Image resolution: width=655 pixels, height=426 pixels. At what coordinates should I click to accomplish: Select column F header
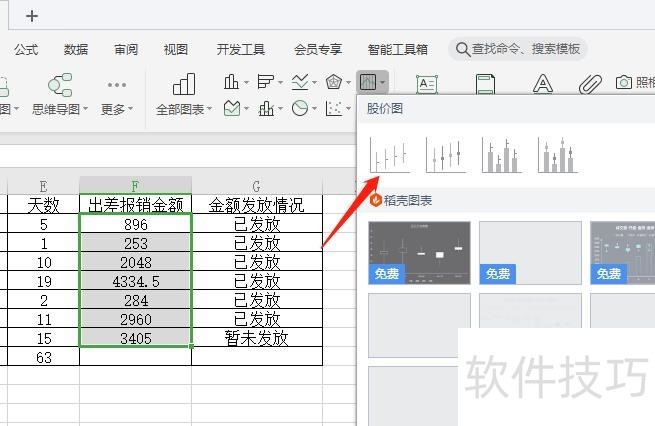point(135,185)
